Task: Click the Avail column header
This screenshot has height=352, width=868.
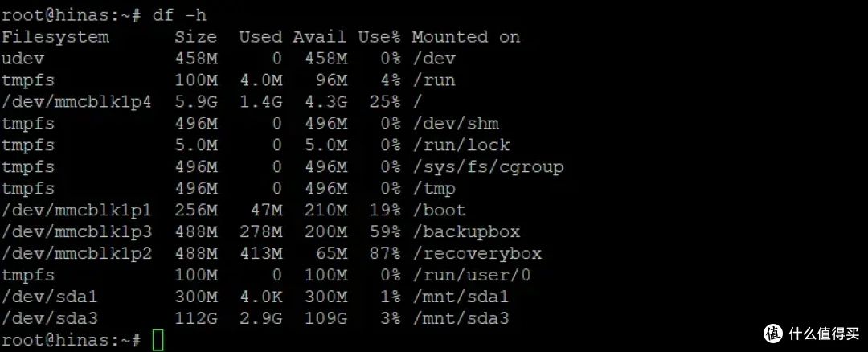Action: pyautogui.click(x=320, y=37)
